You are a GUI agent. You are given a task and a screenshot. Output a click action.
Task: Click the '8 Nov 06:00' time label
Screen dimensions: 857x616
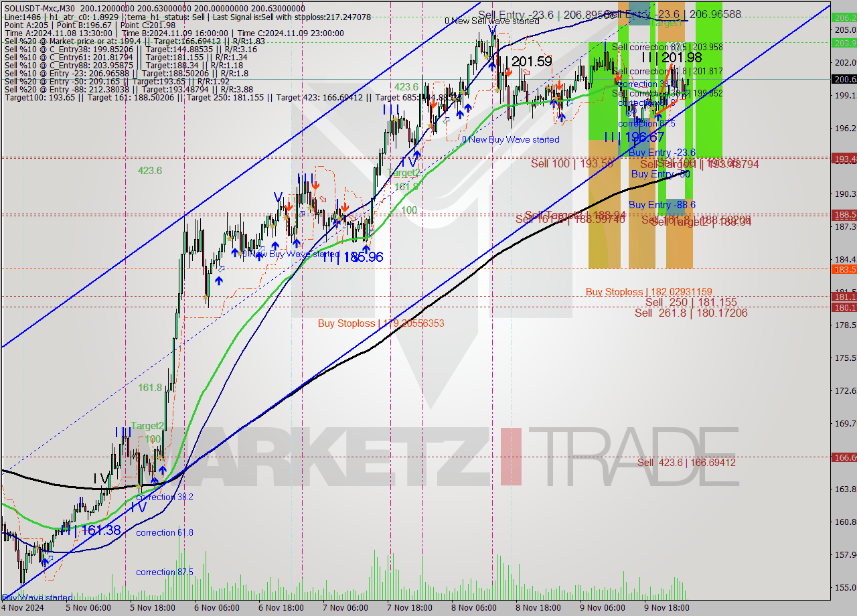[473, 608]
